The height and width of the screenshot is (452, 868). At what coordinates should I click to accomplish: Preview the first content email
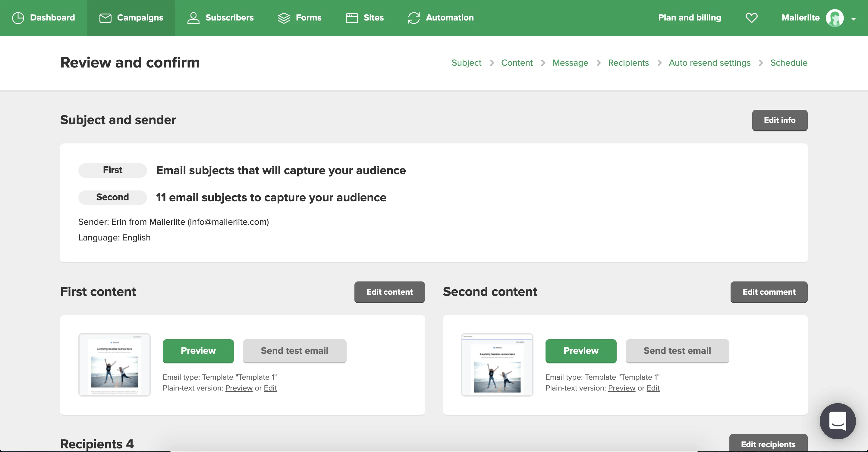198,351
